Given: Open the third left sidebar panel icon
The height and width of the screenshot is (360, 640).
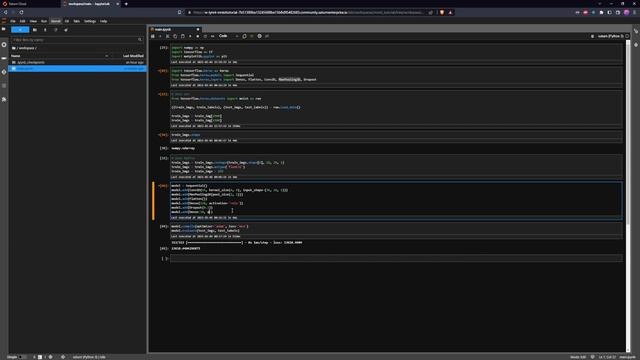Looking at the screenshot, I should coord(4,58).
